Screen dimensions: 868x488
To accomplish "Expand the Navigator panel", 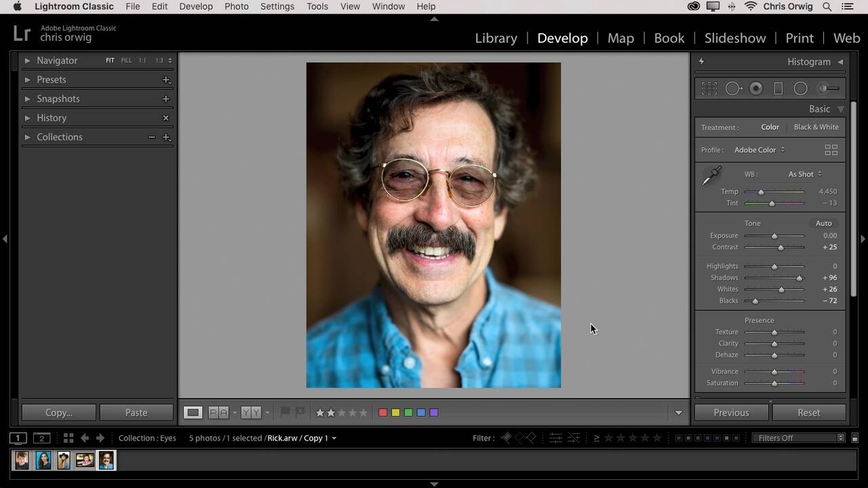I will [27, 60].
